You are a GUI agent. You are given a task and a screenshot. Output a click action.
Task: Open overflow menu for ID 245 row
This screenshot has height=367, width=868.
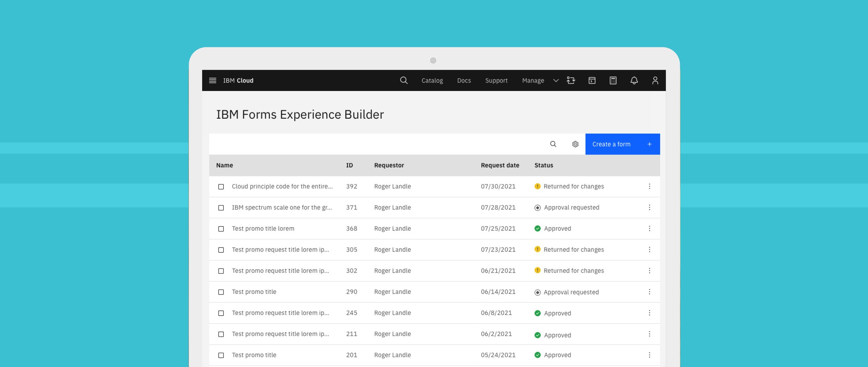point(649,313)
